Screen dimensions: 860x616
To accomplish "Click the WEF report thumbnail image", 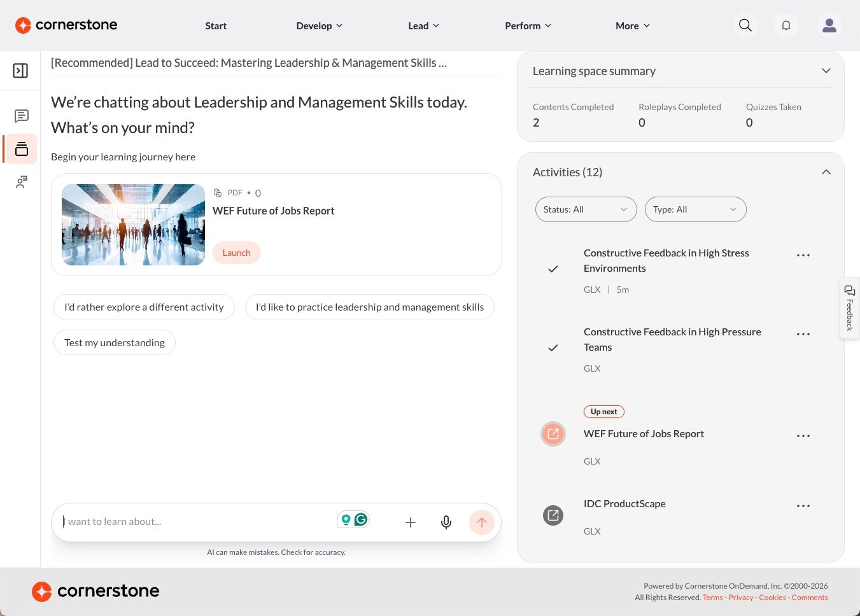I will pyautogui.click(x=133, y=225).
